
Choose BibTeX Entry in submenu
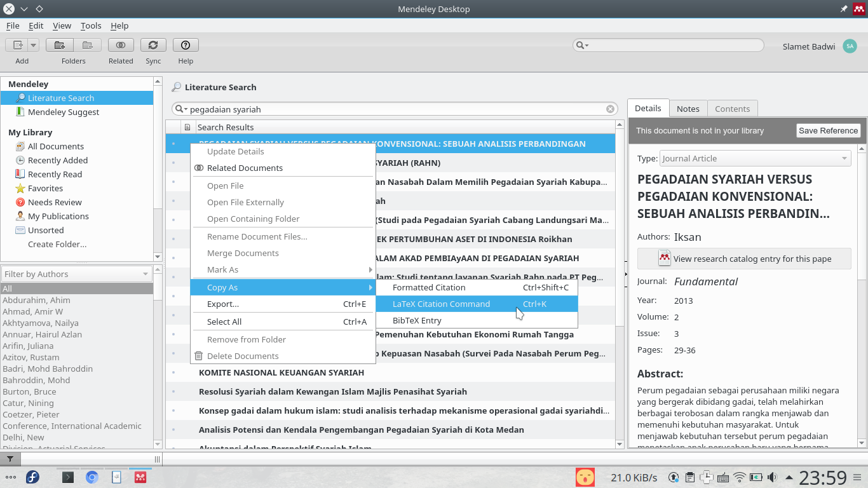pos(477,320)
